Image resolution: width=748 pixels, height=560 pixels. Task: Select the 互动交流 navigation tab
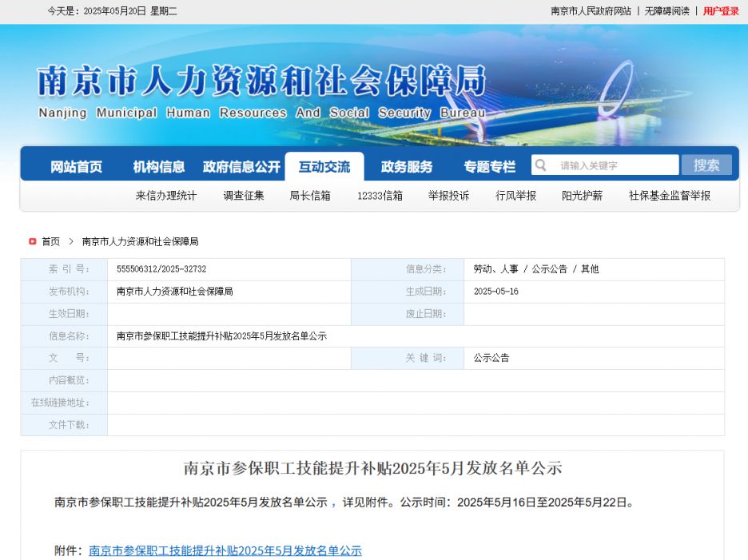coord(324,166)
